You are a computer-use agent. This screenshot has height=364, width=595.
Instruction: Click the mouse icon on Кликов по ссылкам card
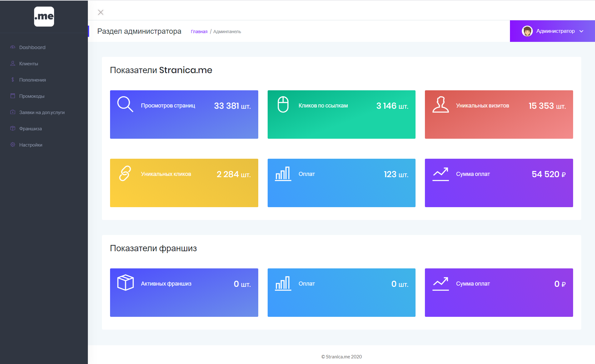[x=283, y=104]
